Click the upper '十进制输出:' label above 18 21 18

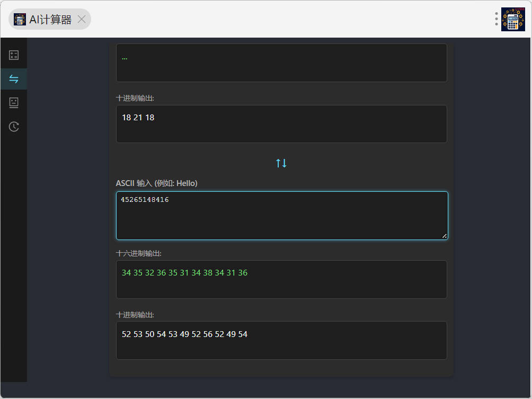135,98
